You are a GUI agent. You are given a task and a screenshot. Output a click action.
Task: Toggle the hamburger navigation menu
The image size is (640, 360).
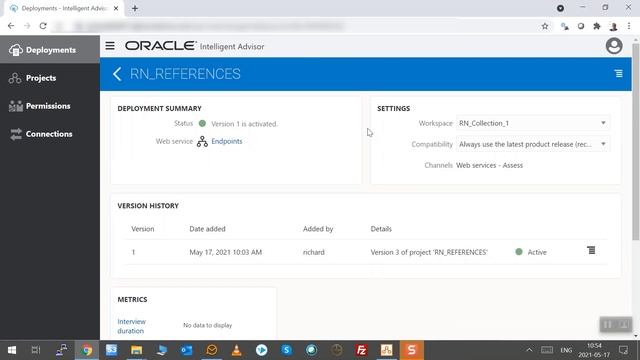coord(110,46)
